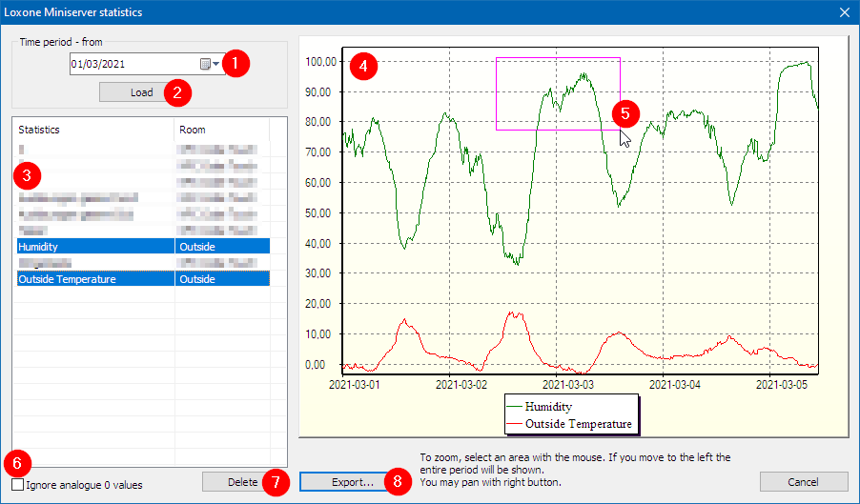This screenshot has height=504, width=860.
Task: Open the calendar dropdown in the date field
Action: pyautogui.click(x=210, y=65)
